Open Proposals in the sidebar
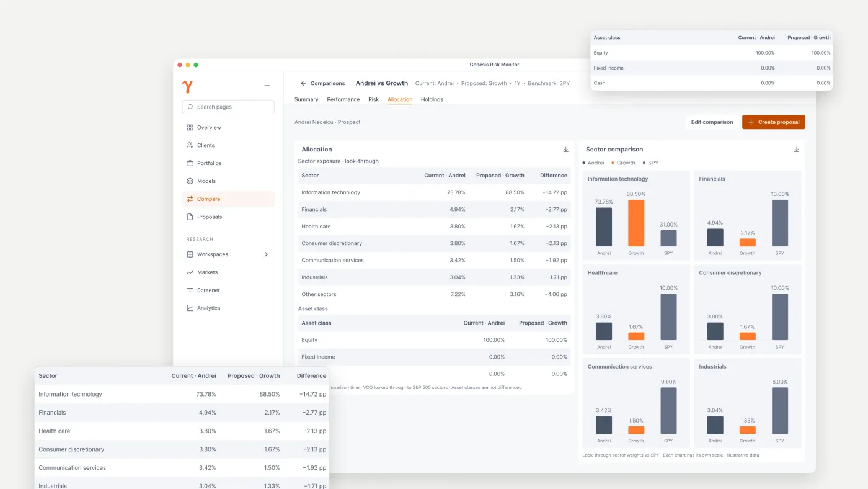 click(x=228, y=217)
